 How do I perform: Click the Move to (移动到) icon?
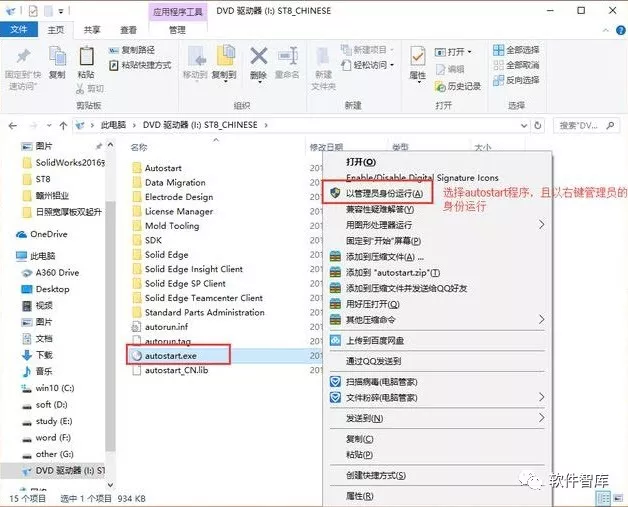[x=196, y=56]
